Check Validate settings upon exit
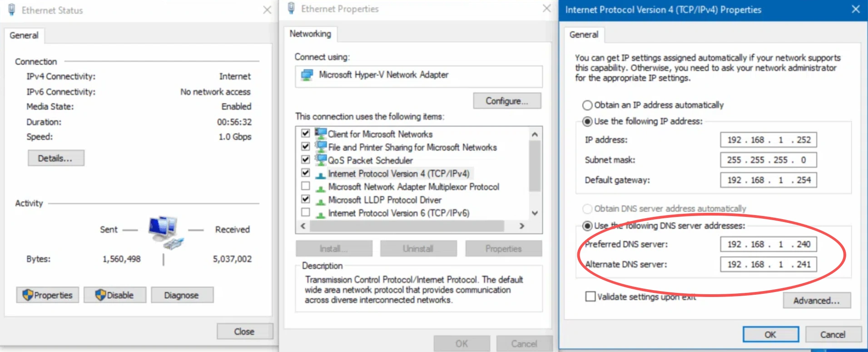This screenshot has width=868, height=352. [590, 297]
